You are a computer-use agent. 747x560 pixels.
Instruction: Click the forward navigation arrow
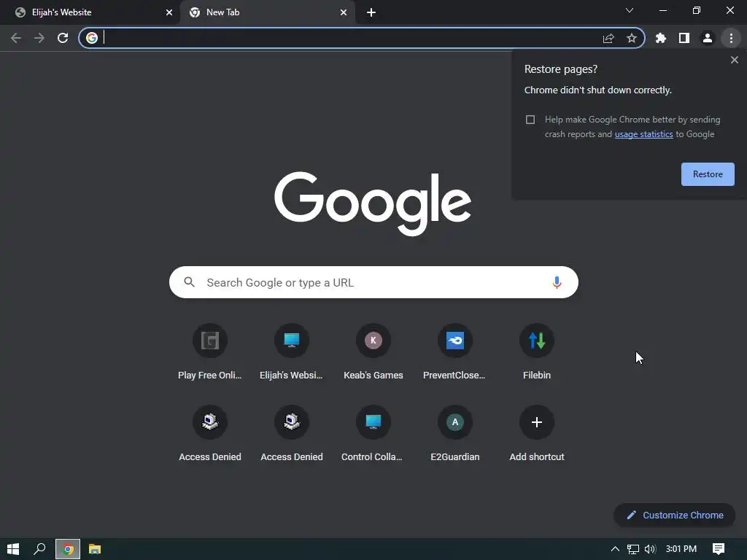tap(39, 38)
